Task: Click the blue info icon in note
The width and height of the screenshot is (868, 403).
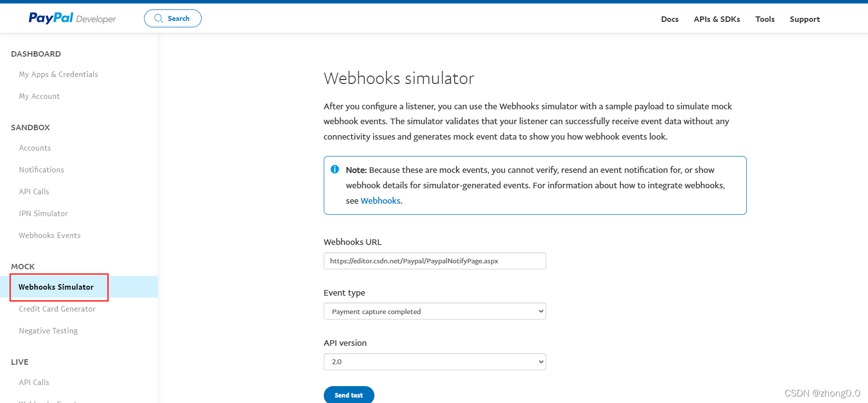Action: tap(335, 169)
